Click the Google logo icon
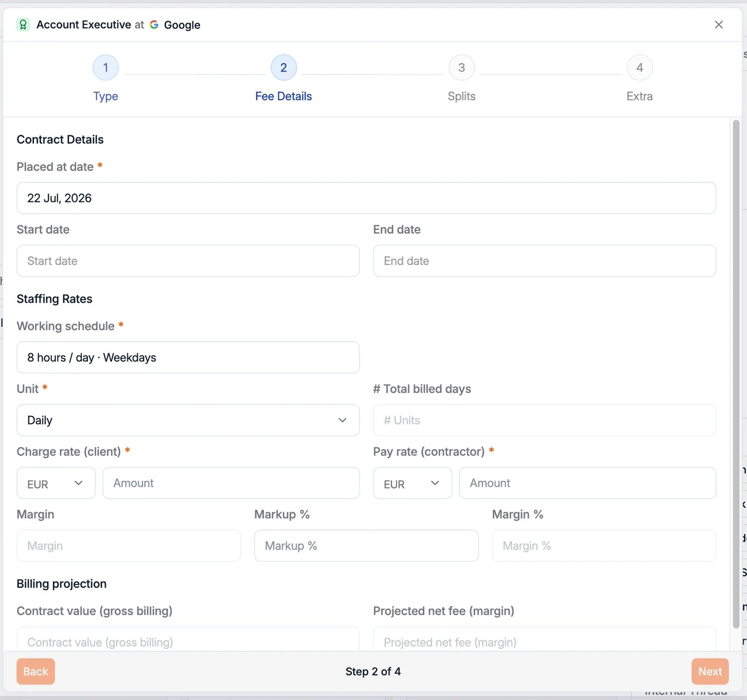 (x=154, y=25)
